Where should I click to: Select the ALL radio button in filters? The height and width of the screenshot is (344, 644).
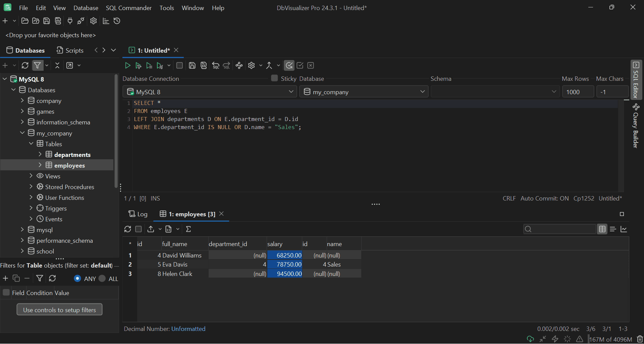pos(102,278)
